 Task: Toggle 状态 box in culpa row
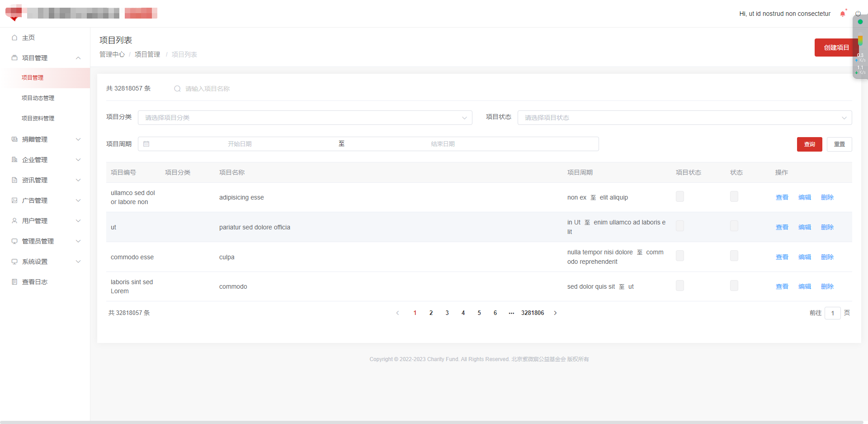click(734, 256)
